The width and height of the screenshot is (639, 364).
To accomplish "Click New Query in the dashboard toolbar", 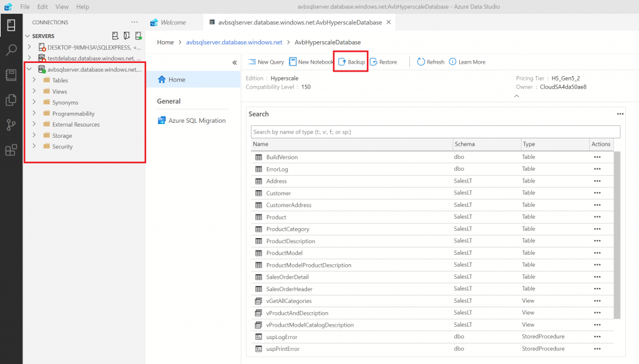I will [266, 62].
